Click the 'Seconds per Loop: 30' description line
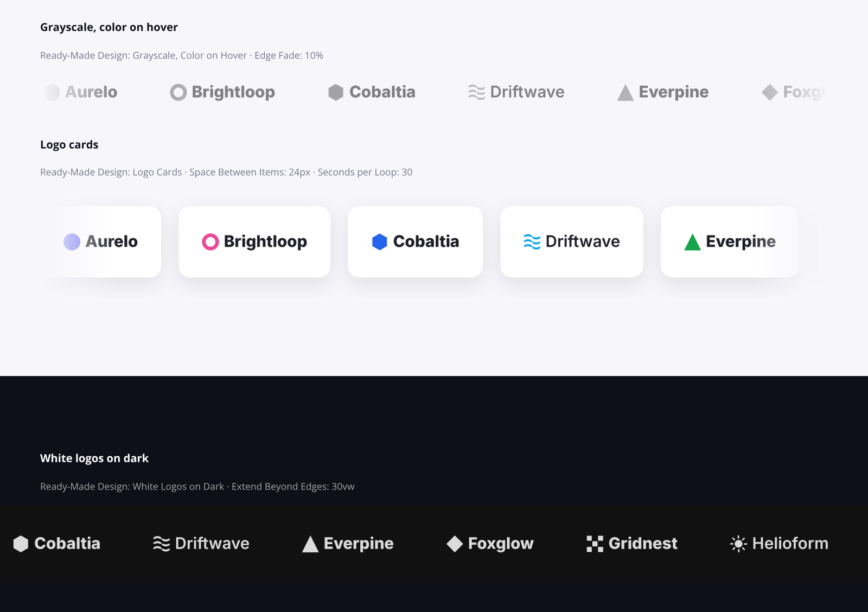The height and width of the screenshot is (612, 868). 226,172
